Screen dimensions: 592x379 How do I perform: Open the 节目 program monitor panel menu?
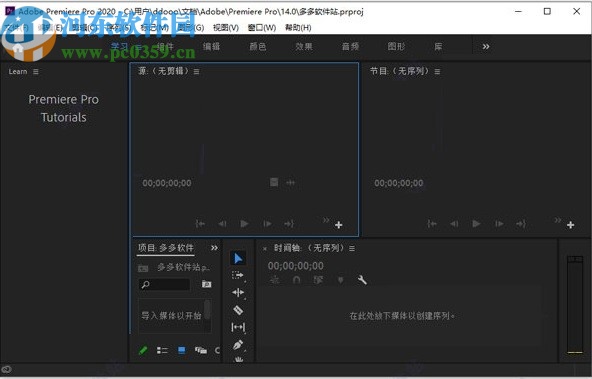tap(437, 71)
